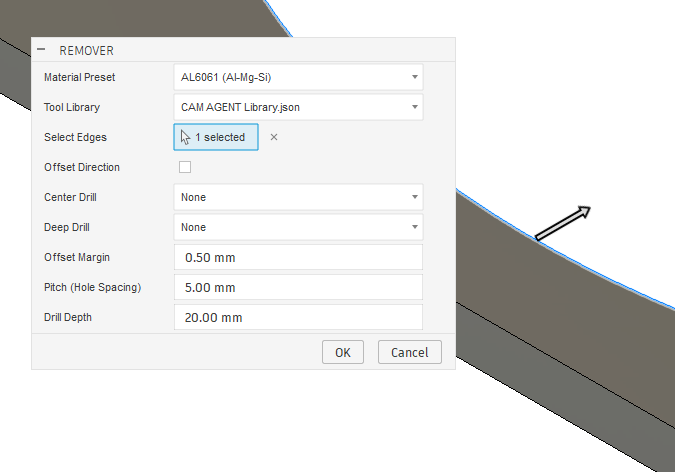The width and height of the screenshot is (675, 472).
Task: Focus the Pitch (Hole Spacing) field
Action: [x=298, y=288]
